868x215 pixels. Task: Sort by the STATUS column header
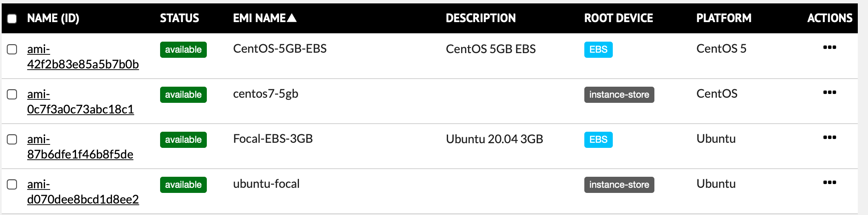point(179,18)
